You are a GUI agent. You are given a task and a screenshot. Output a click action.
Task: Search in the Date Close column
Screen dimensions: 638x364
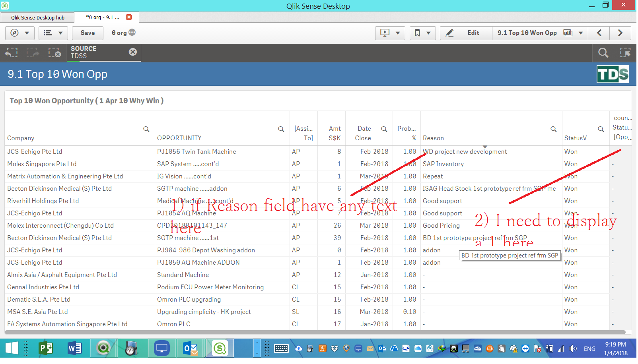(384, 129)
